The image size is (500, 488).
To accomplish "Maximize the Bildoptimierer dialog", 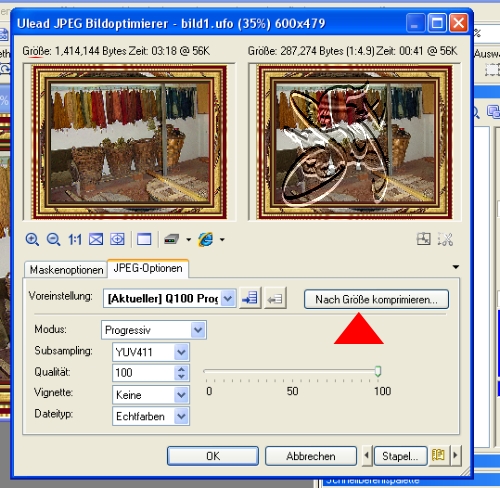I will tap(437, 23).
